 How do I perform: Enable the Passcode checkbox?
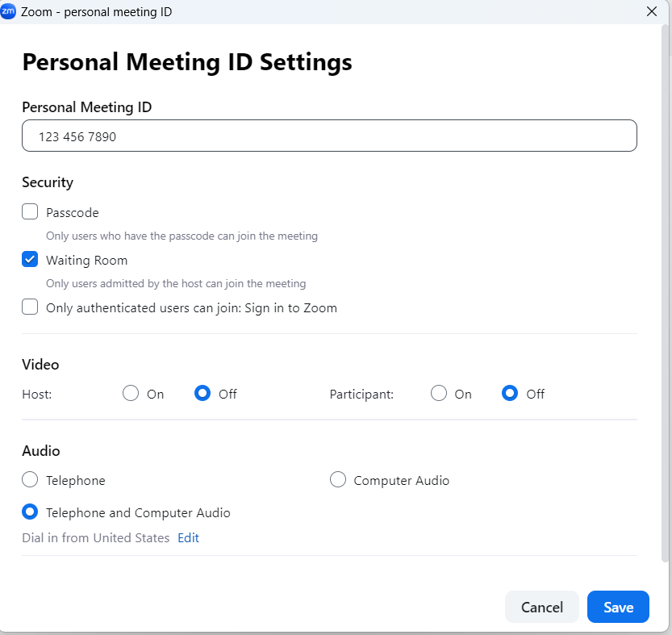pos(30,212)
